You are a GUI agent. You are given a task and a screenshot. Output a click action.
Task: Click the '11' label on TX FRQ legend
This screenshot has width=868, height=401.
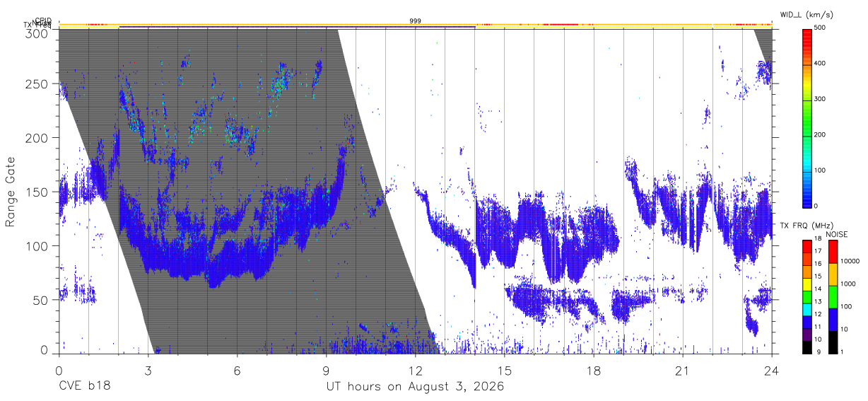pyautogui.click(x=818, y=327)
